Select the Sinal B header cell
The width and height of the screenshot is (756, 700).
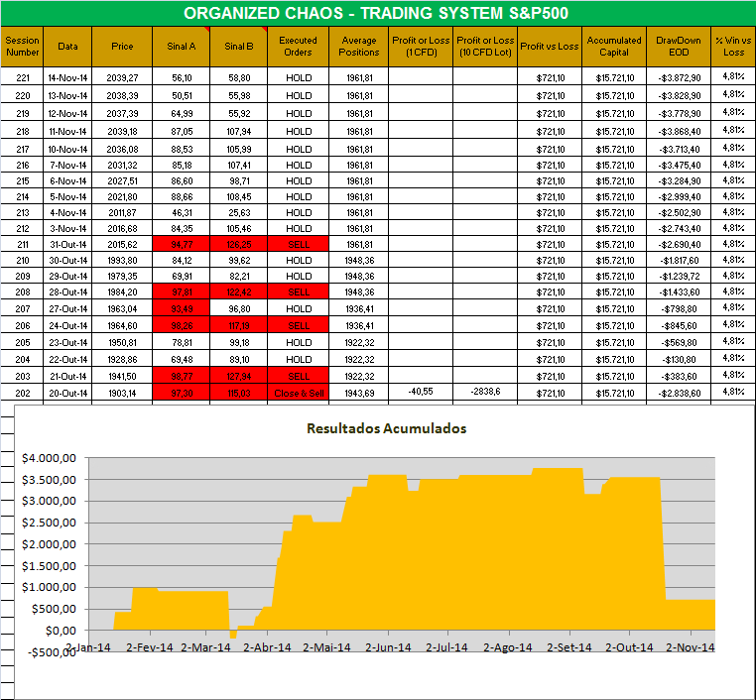(x=239, y=47)
